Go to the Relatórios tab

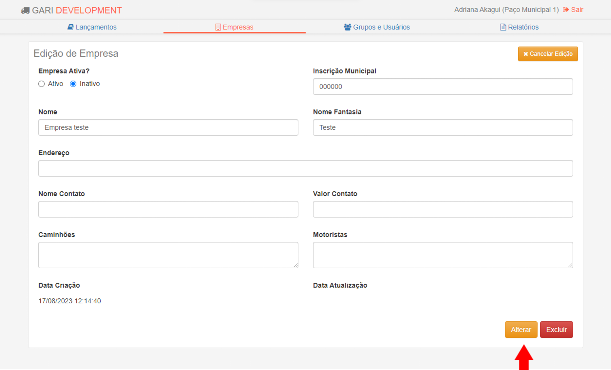point(519,27)
